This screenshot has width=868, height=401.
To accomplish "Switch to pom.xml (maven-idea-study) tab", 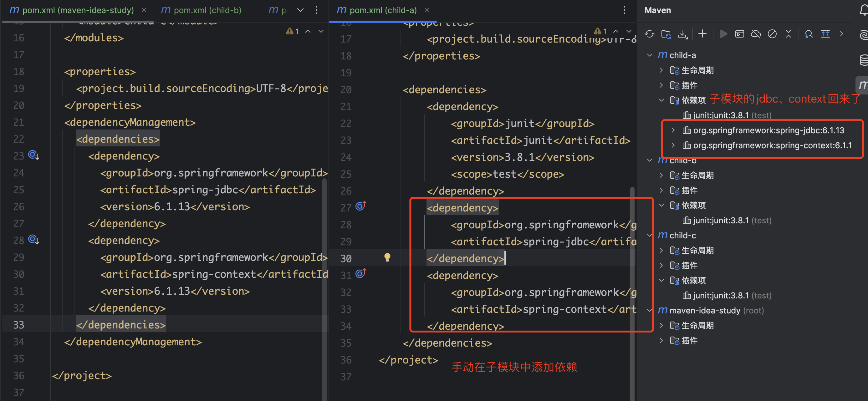I will [x=78, y=10].
